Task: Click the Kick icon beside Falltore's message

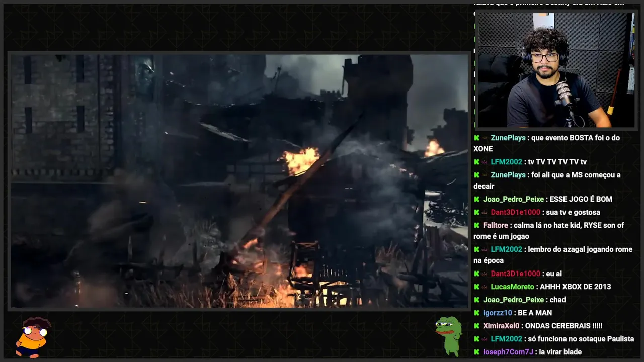Action: (x=476, y=225)
